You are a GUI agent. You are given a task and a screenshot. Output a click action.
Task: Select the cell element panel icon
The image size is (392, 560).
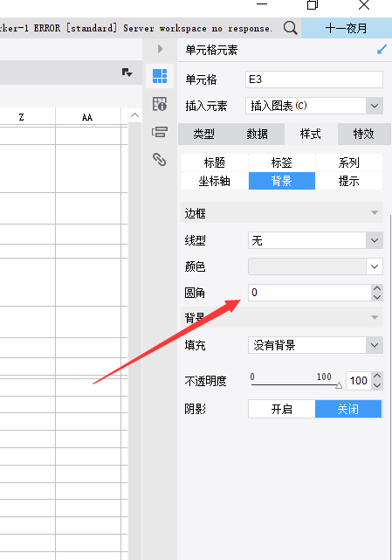[x=160, y=76]
